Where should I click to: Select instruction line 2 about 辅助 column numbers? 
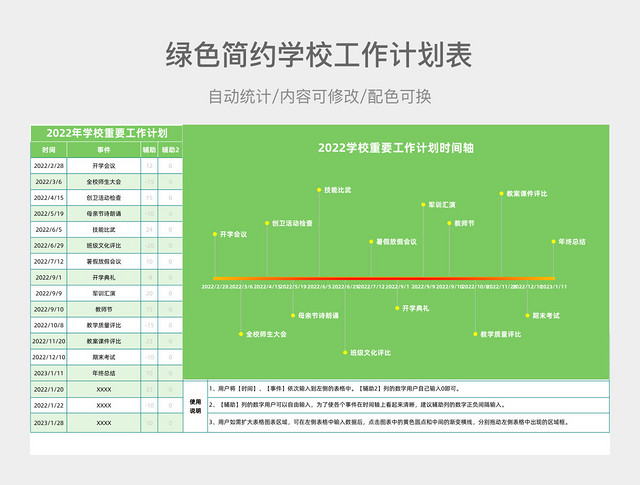(x=409, y=405)
